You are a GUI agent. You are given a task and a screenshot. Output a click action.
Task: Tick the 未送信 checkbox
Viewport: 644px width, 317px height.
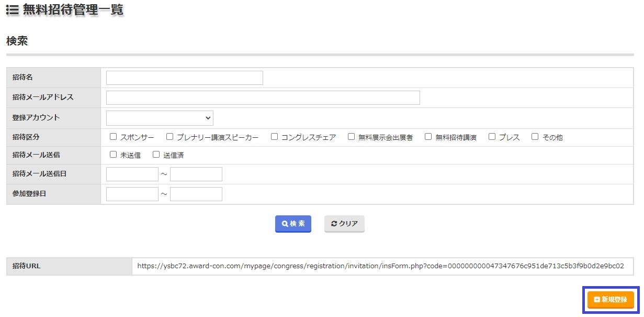tap(114, 155)
